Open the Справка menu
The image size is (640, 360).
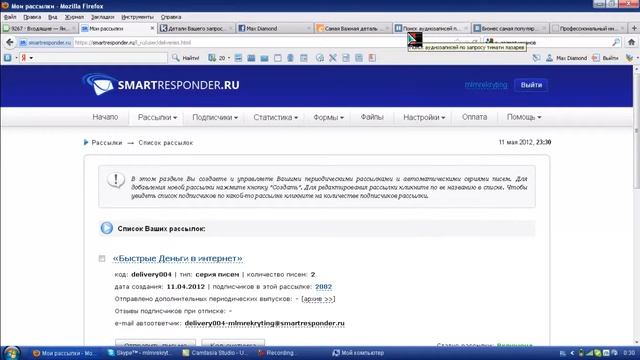(x=171, y=17)
